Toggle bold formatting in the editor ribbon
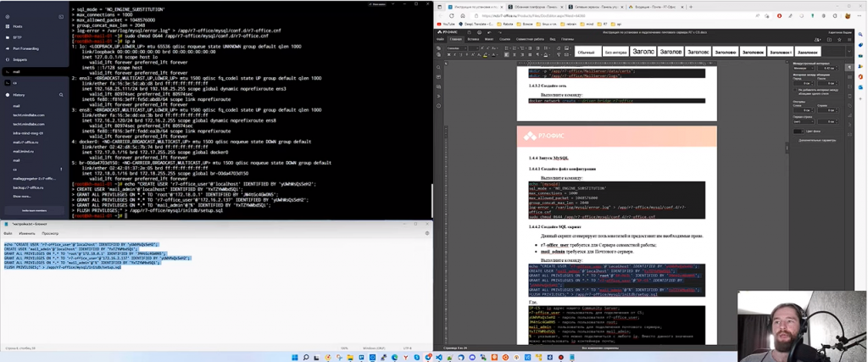 coord(448,55)
